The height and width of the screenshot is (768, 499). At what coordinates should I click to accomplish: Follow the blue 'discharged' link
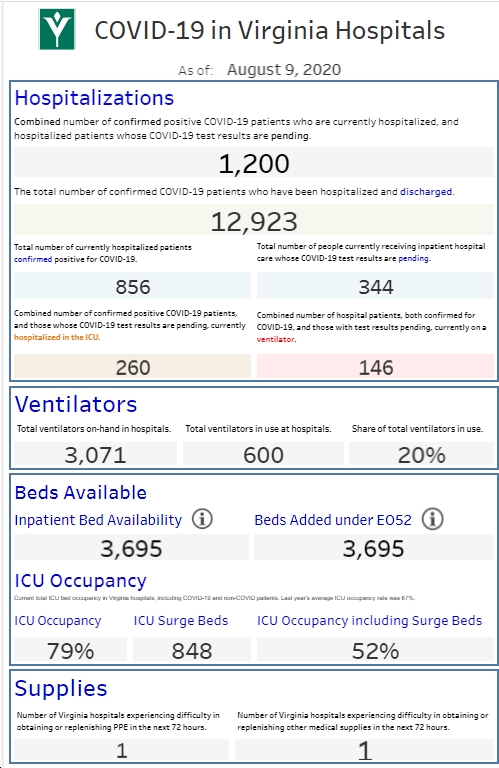point(426,192)
